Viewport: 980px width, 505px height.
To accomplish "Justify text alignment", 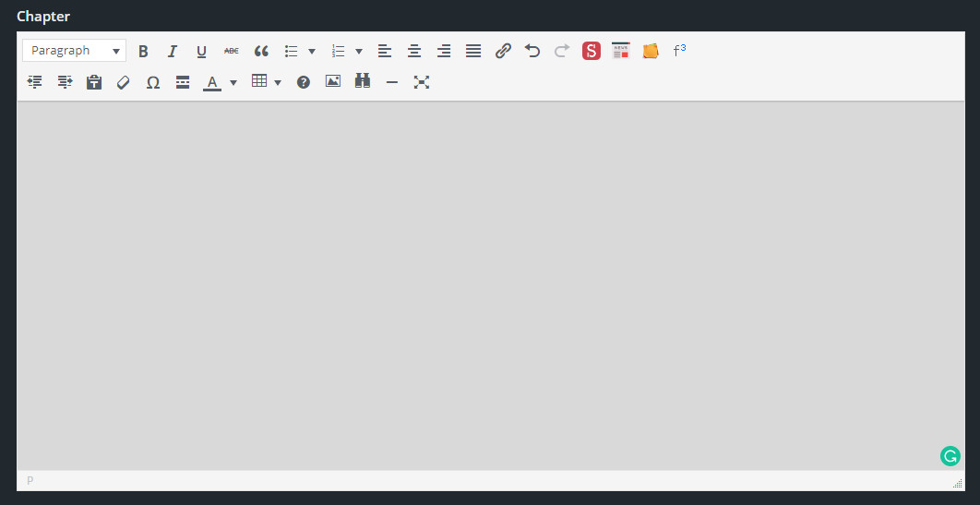I will tap(473, 52).
